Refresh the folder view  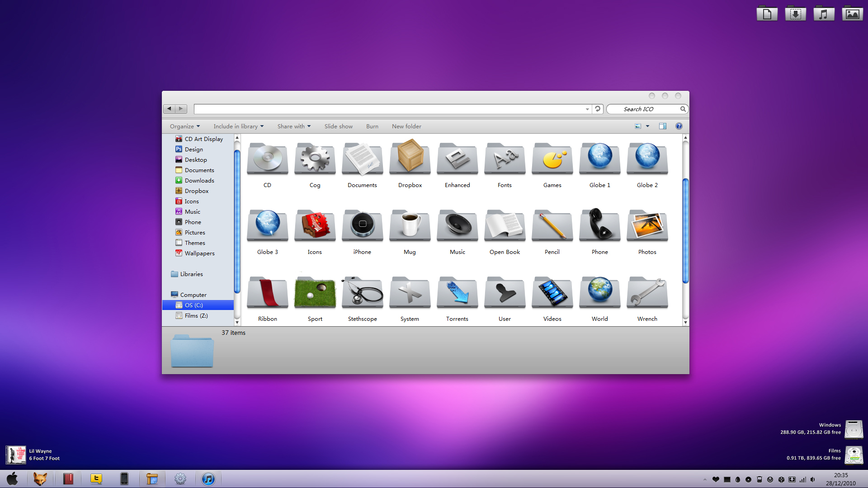point(598,109)
